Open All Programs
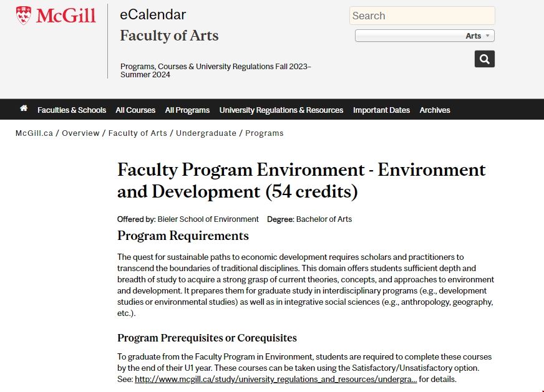This screenshot has width=544, height=392. pyautogui.click(x=187, y=110)
